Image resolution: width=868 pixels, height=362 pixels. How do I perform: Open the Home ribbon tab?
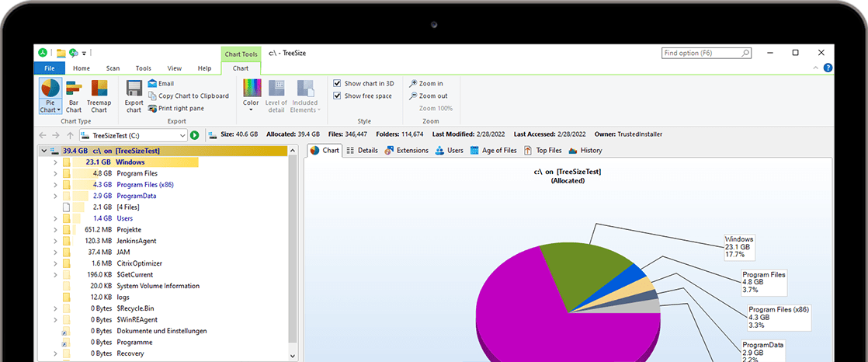pos(82,68)
